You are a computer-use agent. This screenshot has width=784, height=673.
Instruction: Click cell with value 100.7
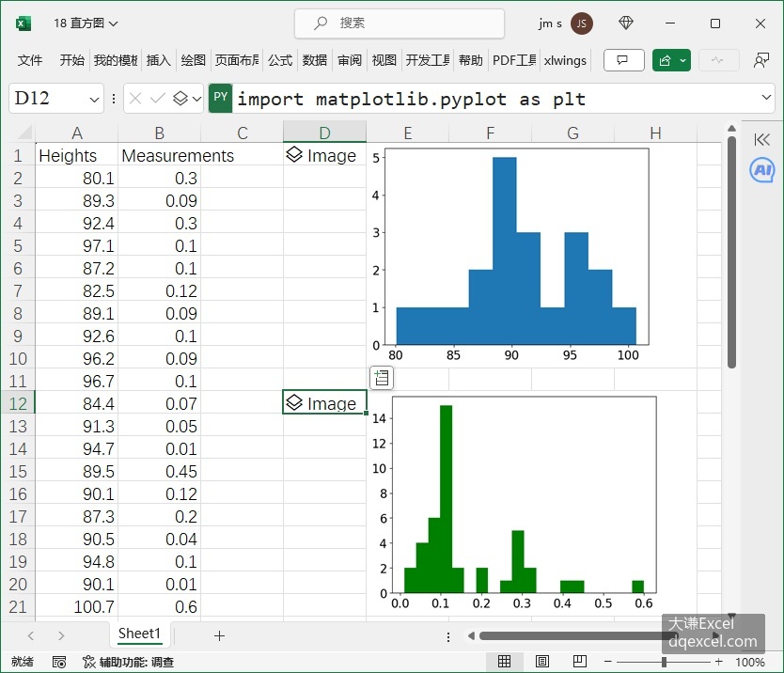pyautogui.click(x=76, y=606)
